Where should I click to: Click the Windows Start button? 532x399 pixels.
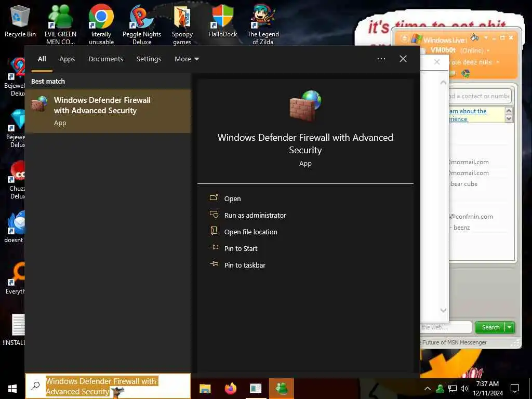coord(12,389)
